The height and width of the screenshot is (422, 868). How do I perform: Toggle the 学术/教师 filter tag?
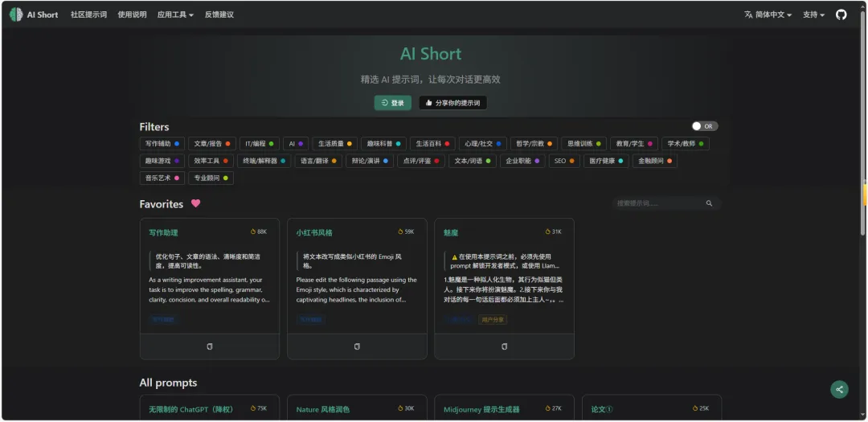coord(686,143)
